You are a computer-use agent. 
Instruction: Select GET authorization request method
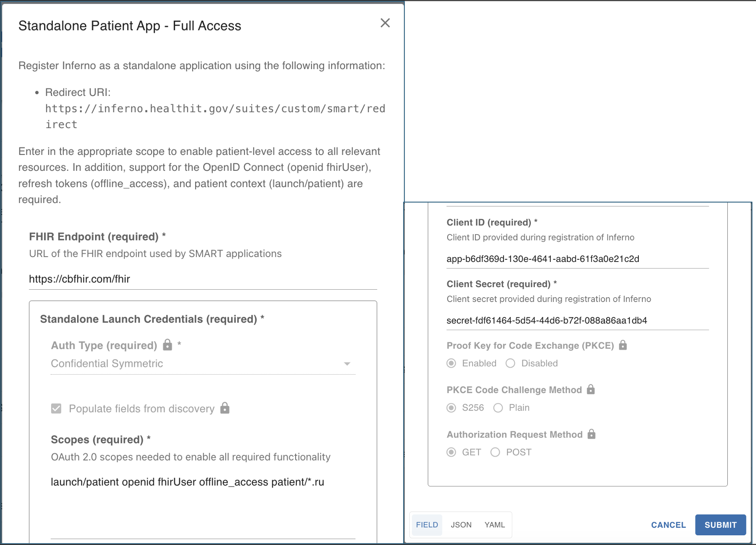[x=451, y=452]
